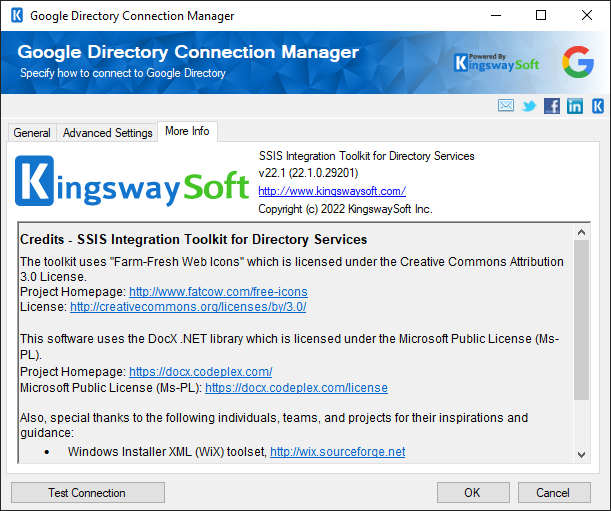Click the credits scrollbar down arrow
The height and width of the screenshot is (511, 611).
(x=581, y=454)
